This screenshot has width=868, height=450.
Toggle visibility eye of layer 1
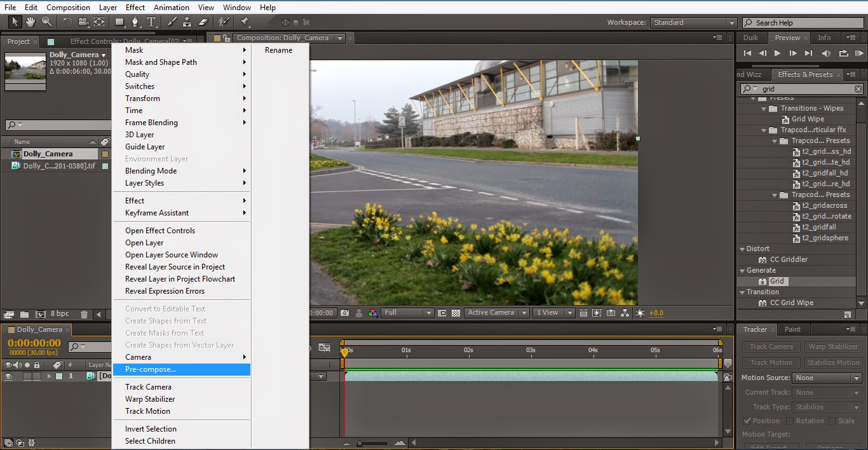[x=9, y=376]
